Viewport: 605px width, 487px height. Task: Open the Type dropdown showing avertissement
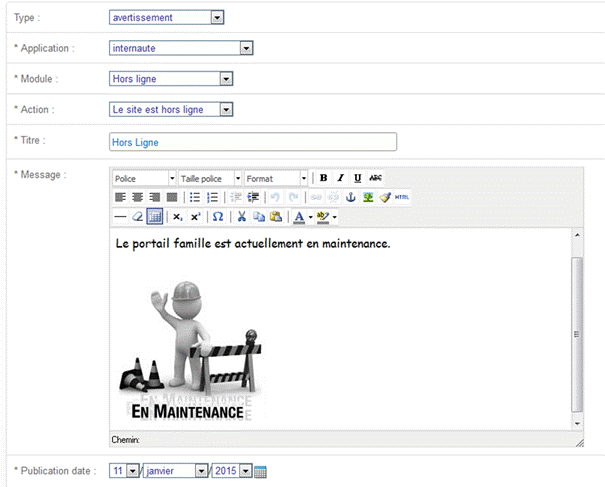pyautogui.click(x=167, y=17)
